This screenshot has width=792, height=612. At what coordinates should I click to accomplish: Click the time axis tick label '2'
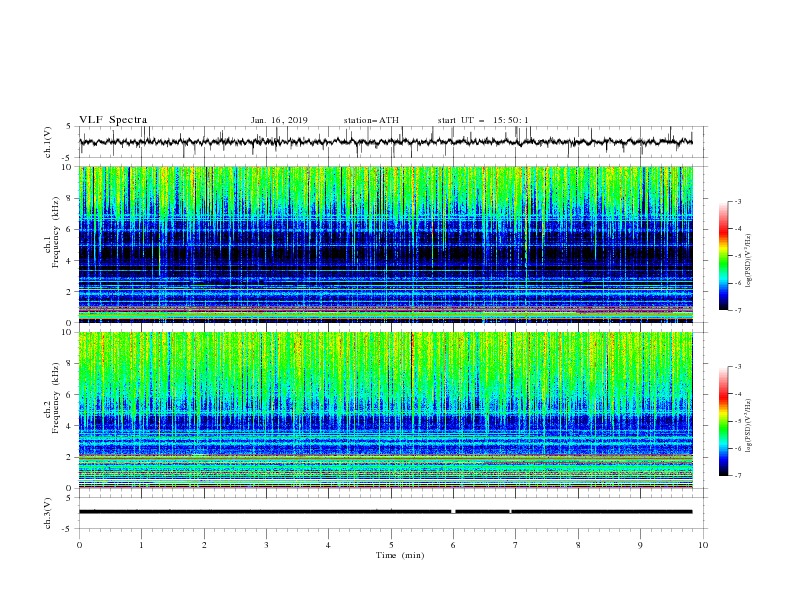(x=204, y=545)
